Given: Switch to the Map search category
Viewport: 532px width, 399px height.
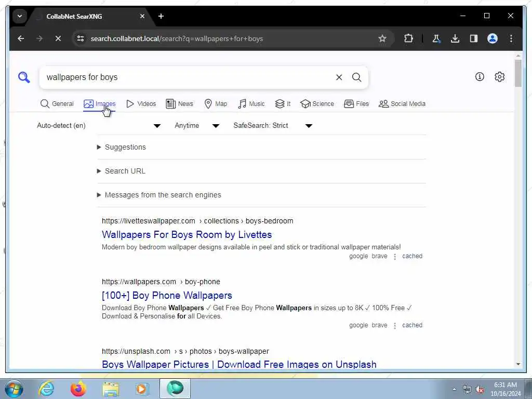Looking at the screenshot, I should 216,104.
